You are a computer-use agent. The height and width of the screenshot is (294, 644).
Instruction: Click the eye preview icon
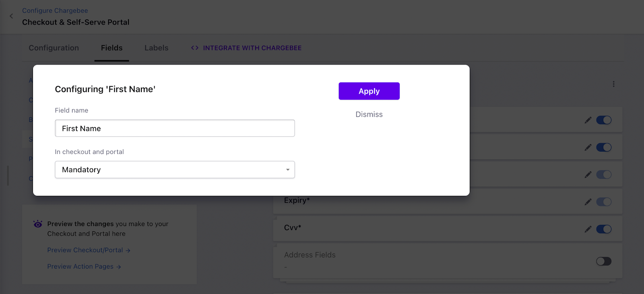click(x=38, y=224)
